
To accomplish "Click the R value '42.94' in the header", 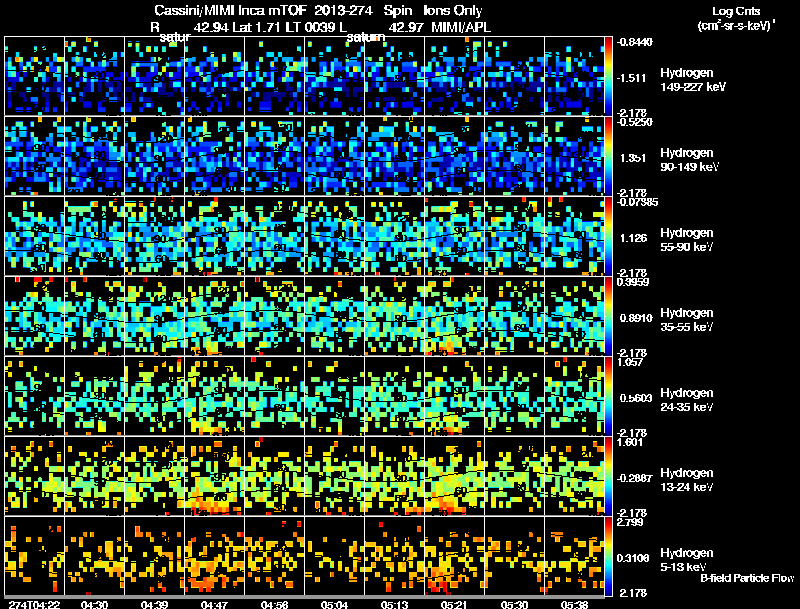I will point(211,27).
